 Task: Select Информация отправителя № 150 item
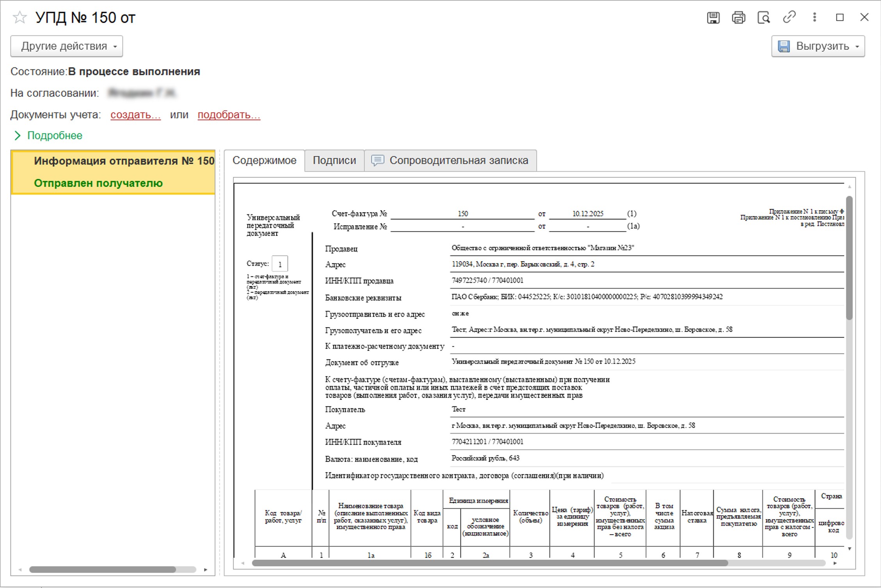[124, 161]
